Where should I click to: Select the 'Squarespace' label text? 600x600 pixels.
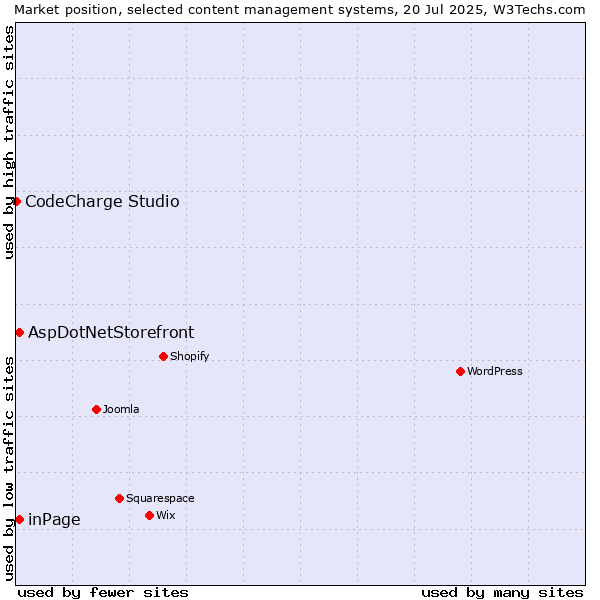pyautogui.click(x=160, y=499)
